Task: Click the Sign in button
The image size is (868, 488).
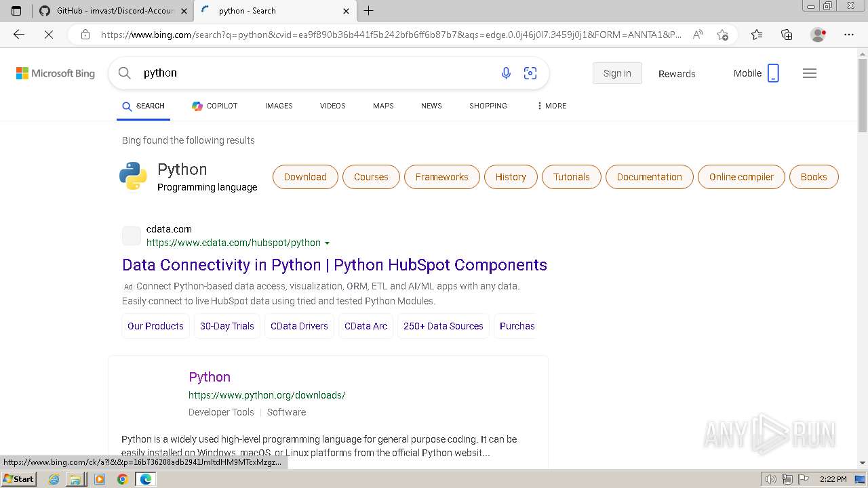Action: point(617,73)
